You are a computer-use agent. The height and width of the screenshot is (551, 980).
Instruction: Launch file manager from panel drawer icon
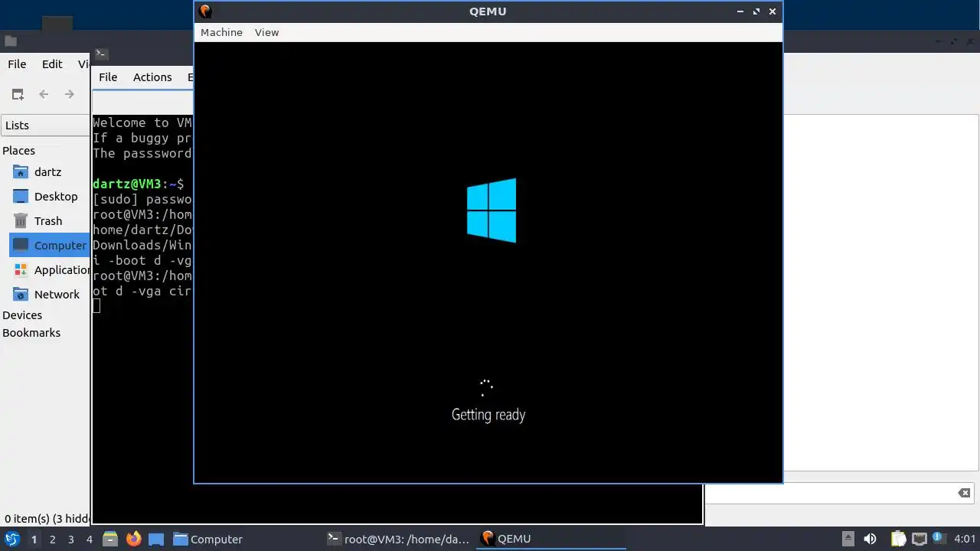coord(110,539)
